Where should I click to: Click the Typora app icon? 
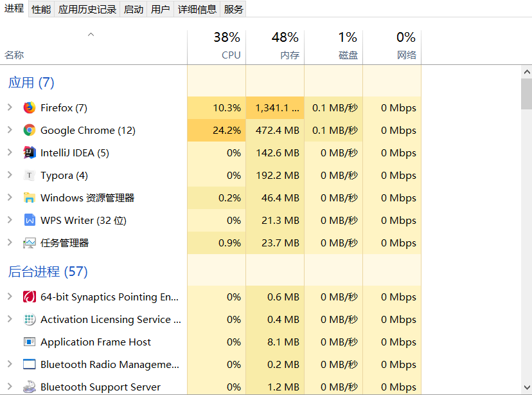[29, 176]
